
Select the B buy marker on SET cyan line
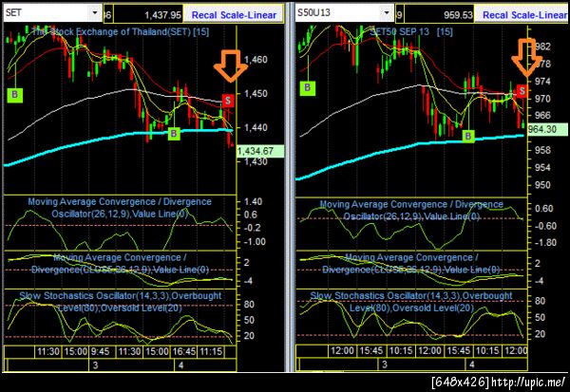[x=174, y=133]
